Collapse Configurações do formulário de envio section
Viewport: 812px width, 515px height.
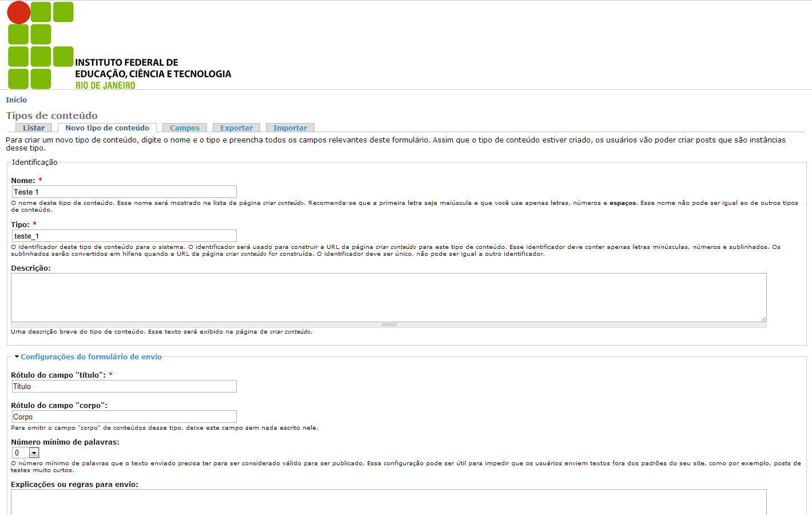coord(91,356)
